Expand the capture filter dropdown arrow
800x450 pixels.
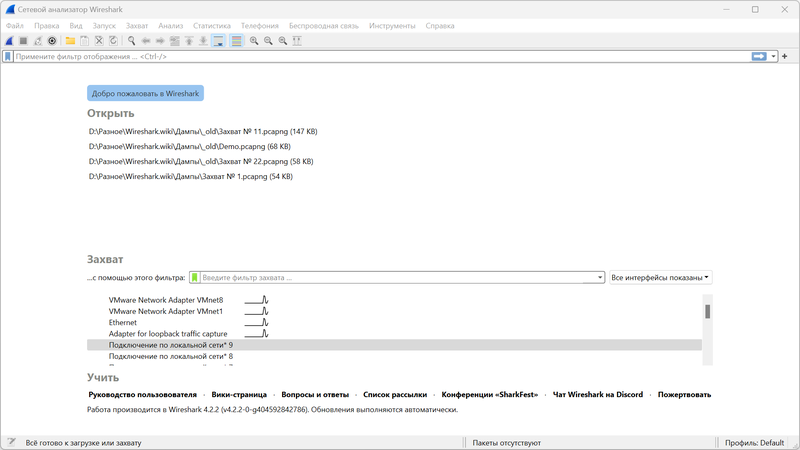[x=600, y=278]
